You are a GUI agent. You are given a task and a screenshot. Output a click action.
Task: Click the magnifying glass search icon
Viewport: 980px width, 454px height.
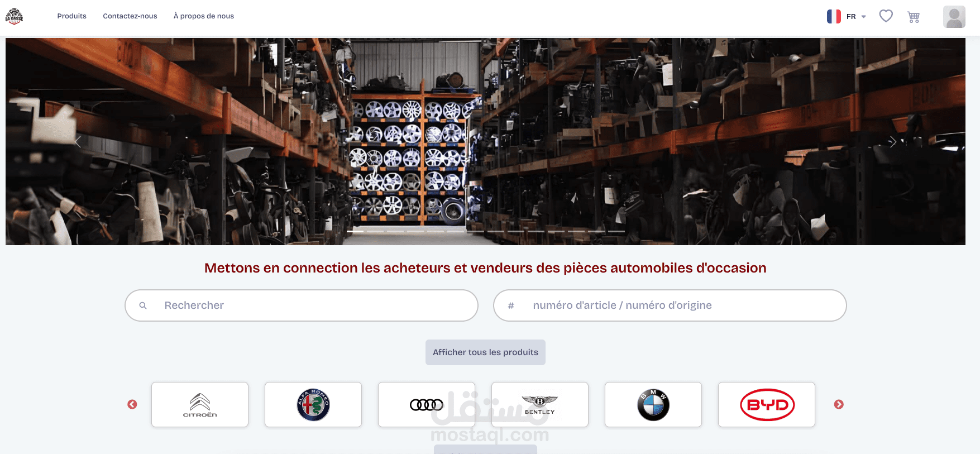(143, 305)
